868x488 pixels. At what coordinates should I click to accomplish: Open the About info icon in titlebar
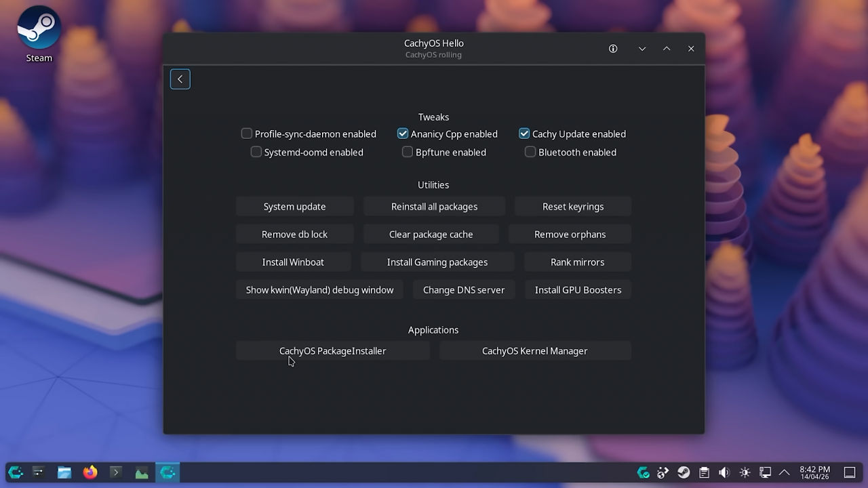point(613,49)
